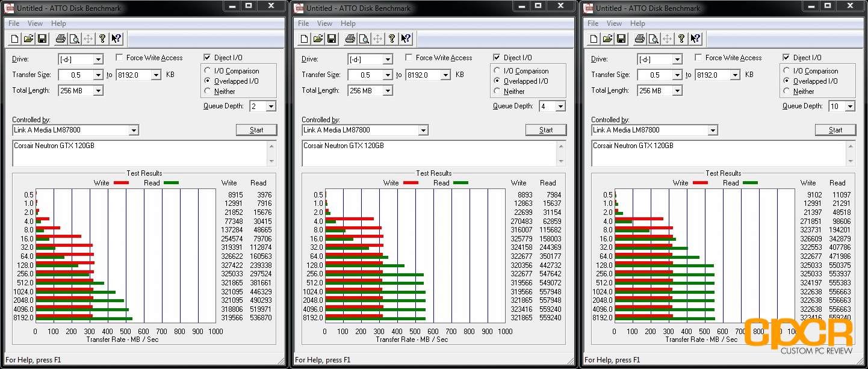868x369 pixels.
Task: Expand Queue Depth dropdown showing 2
Action: pyautogui.click(x=271, y=107)
